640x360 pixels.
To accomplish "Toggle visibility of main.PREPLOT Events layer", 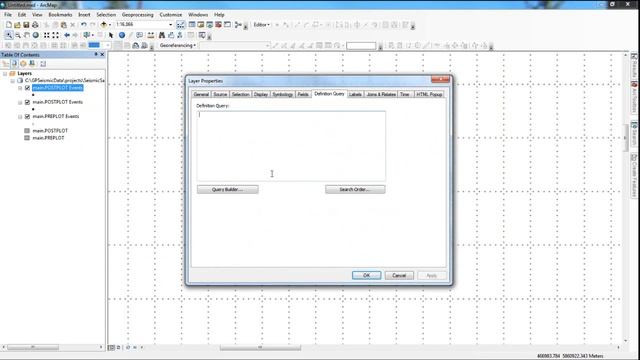I will [27, 117].
